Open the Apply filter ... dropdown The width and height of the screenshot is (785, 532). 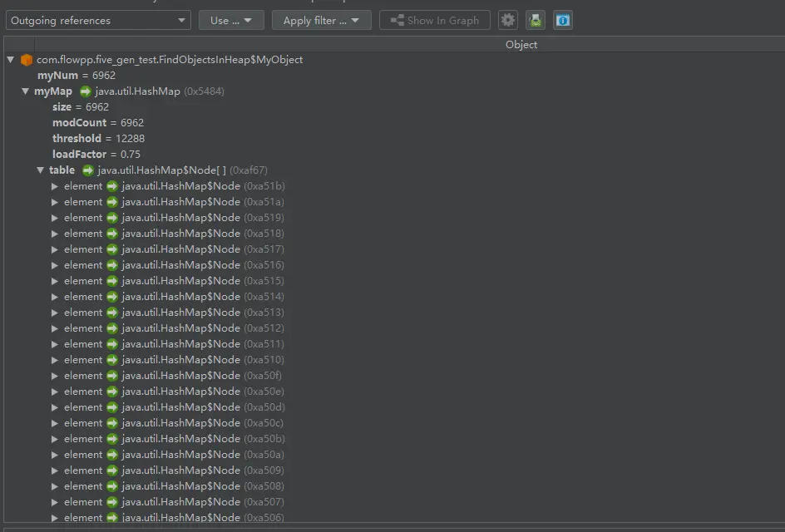pyautogui.click(x=322, y=21)
